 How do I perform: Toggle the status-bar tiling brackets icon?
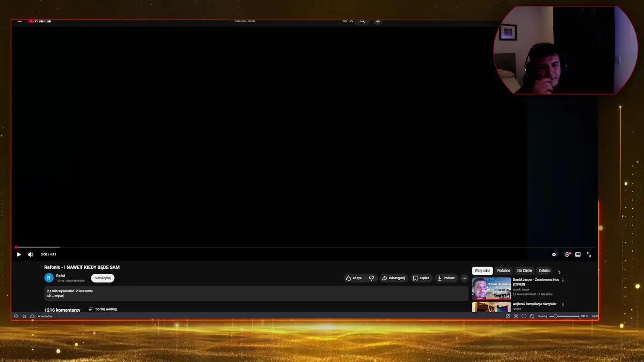tap(524, 316)
